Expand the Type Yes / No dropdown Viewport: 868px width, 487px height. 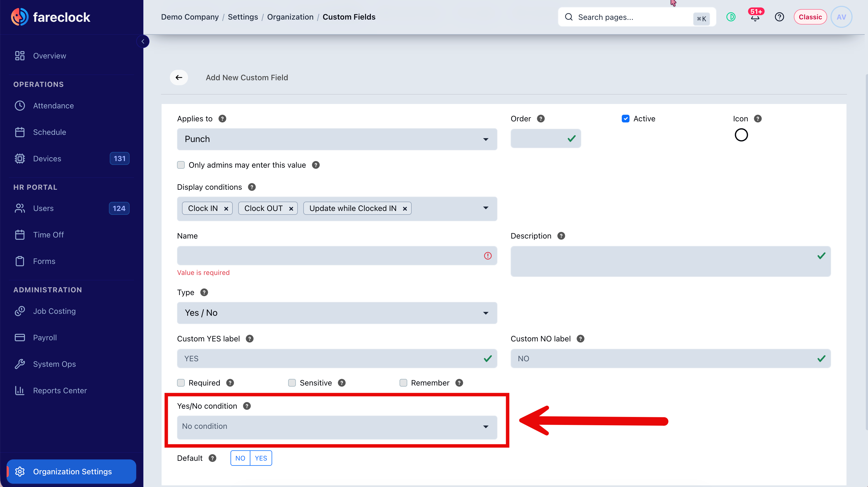point(337,313)
